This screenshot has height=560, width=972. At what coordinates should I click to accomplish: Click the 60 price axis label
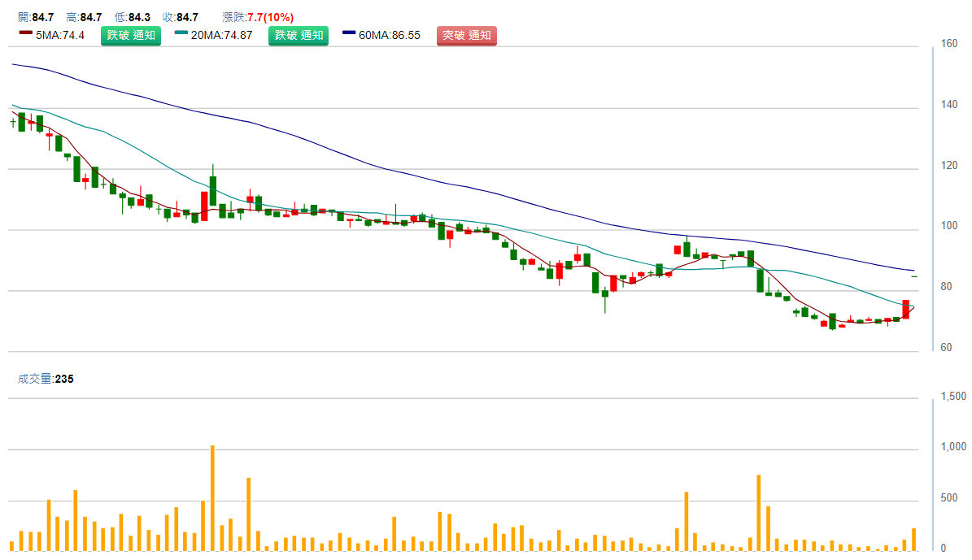point(946,348)
